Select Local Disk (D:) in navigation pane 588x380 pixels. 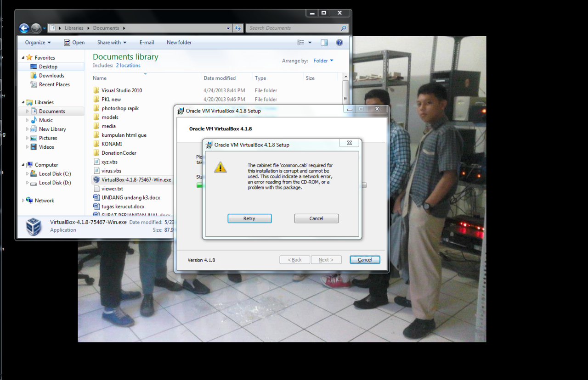point(55,183)
